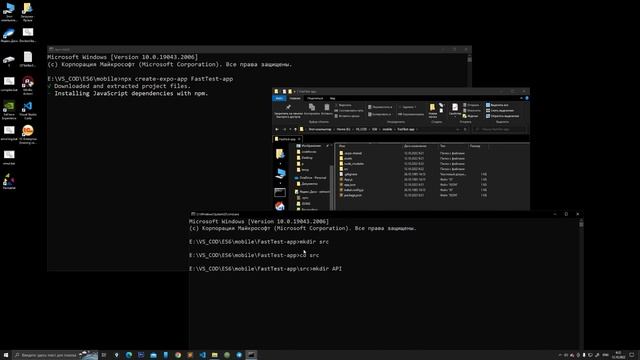Go forward in Explorer navigation
640x360 pixels.
pos(284,129)
